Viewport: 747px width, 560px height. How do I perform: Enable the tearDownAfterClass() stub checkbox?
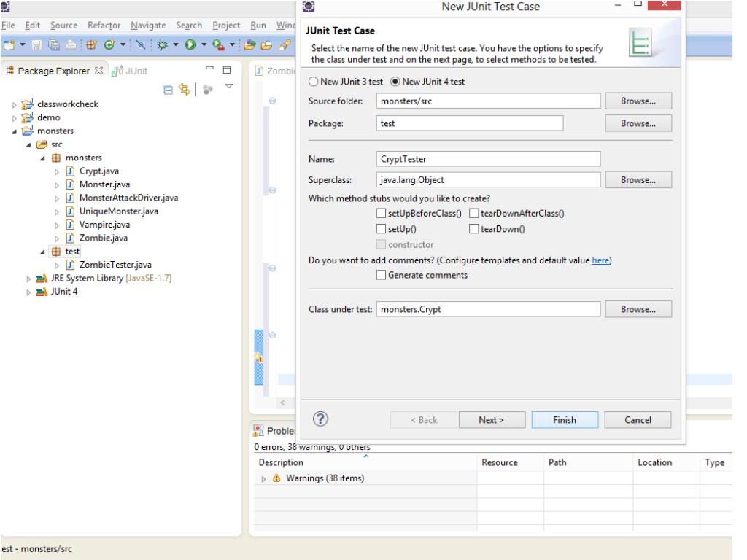(474, 214)
